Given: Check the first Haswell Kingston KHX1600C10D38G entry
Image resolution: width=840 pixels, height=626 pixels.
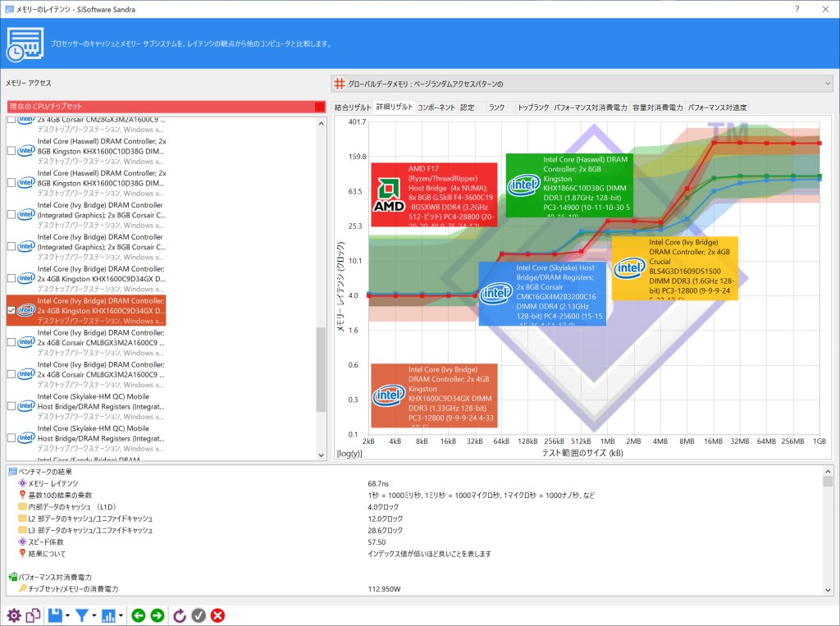Looking at the screenshot, I should click(11, 151).
